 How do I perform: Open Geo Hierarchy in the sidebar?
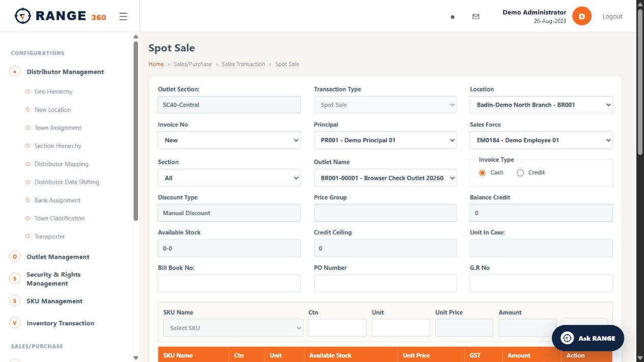53,92
